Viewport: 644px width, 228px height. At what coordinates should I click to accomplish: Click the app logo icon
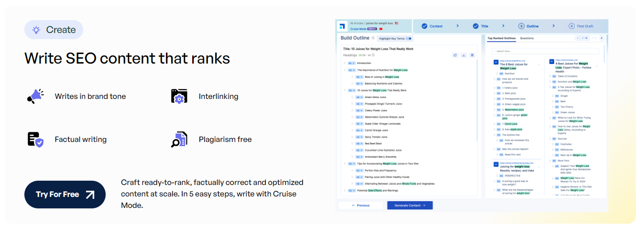342,26
